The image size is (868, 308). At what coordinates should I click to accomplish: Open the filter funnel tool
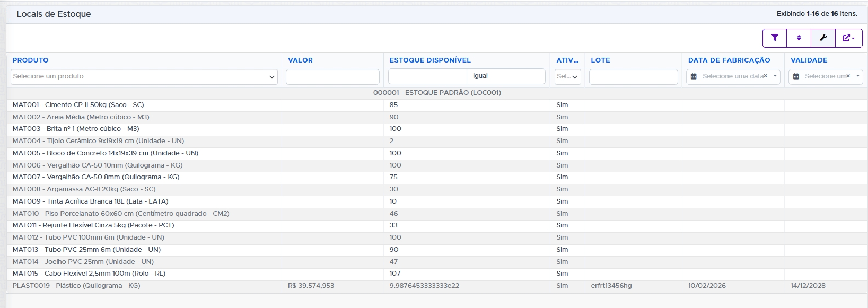(775, 38)
